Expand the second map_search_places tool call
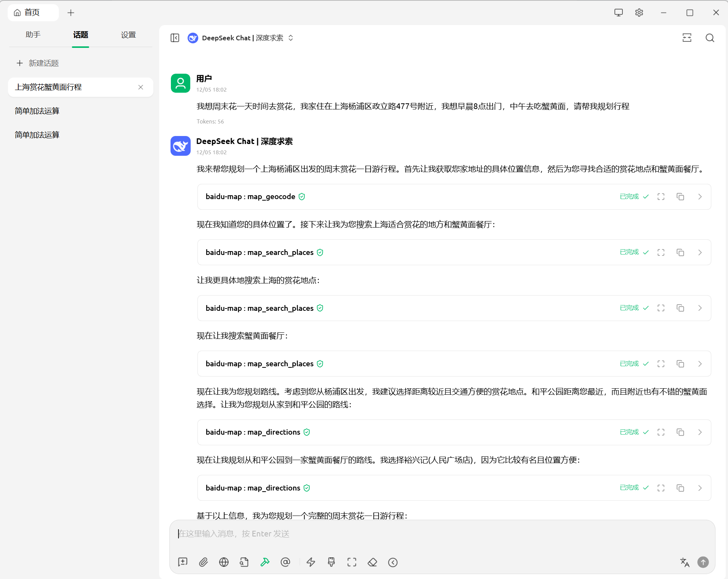The image size is (728, 579). pyautogui.click(x=700, y=308)
